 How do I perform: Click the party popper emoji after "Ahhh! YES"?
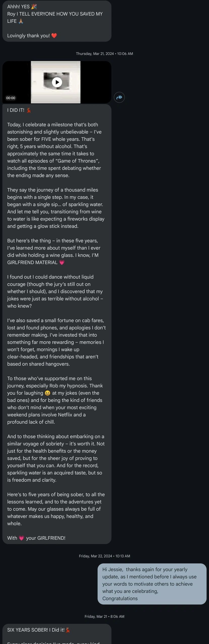[x=34, y=7]
